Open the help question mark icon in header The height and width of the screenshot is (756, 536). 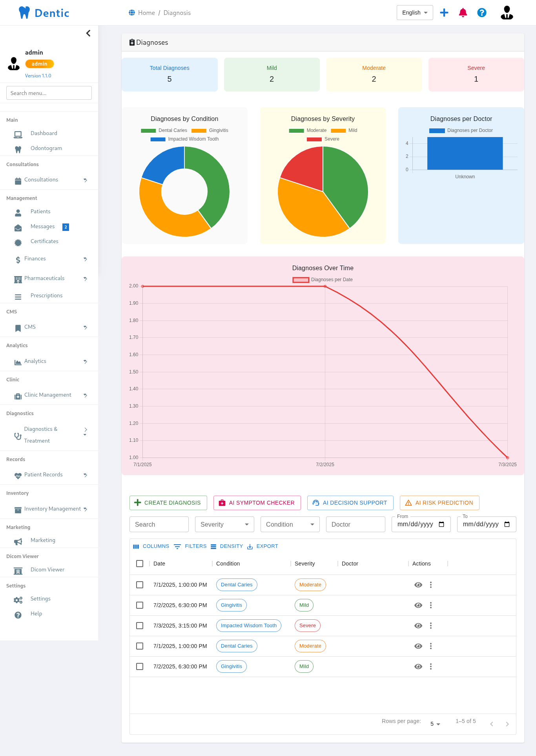pos(482,13)
